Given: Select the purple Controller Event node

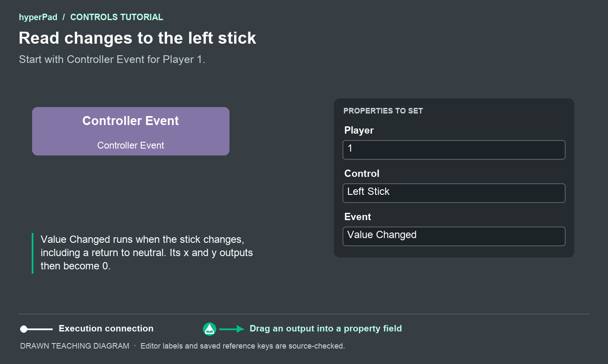Looking at the screenshot, I should pos(131,131).
